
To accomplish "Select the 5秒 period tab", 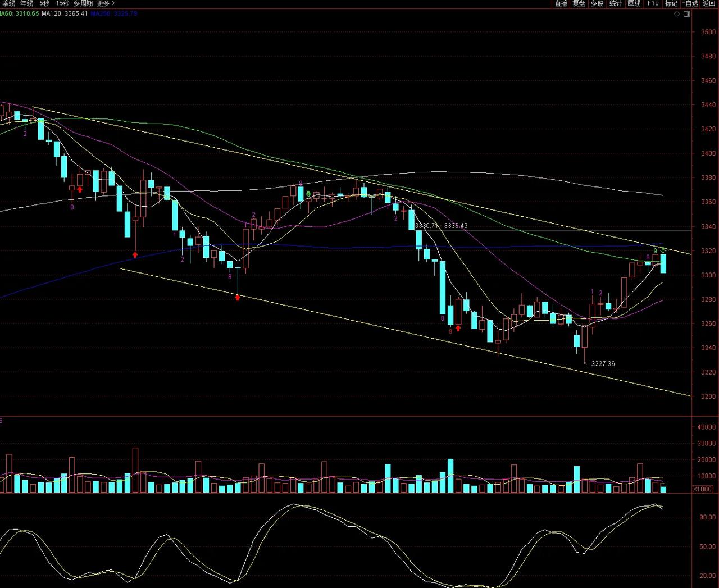I will click(44, 3).
